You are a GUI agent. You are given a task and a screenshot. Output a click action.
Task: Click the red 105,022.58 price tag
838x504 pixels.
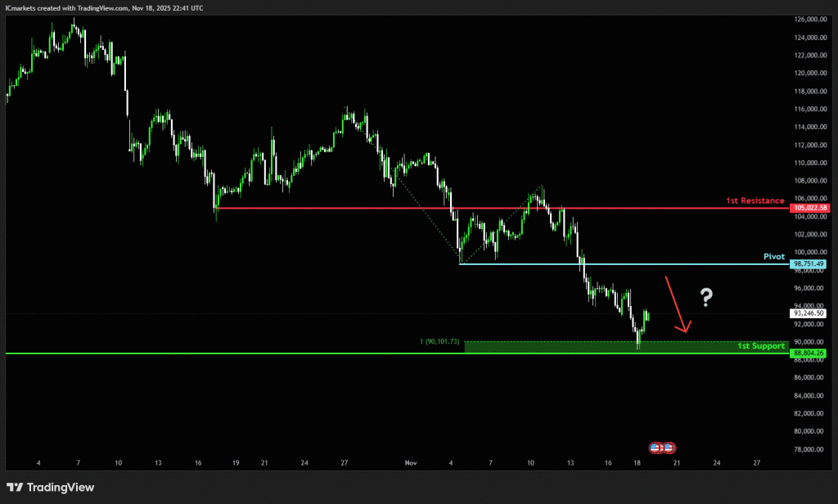[809, 208]
